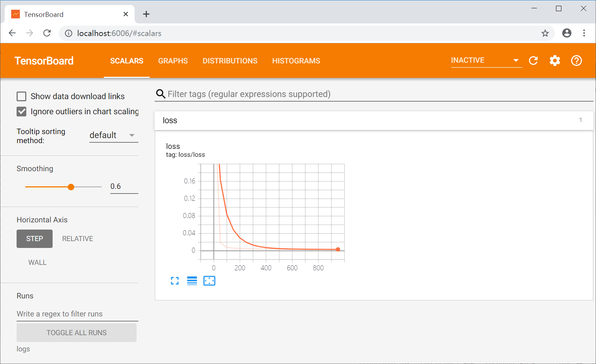Go back in browser history

tap(12, 33)
